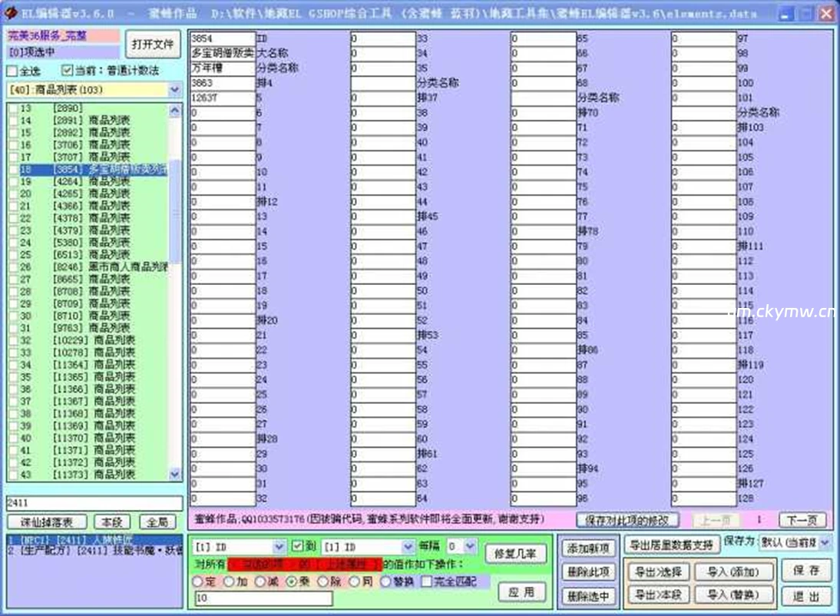
Task: Select list row 20 [4265] 商品列表
Action: pyautogui.click(x=94, y=194)
